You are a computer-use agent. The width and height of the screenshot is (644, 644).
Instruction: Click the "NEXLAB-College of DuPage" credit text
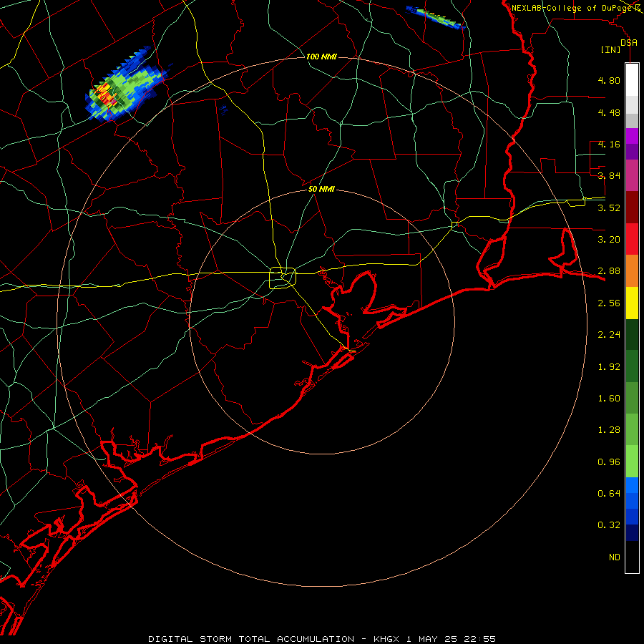(x=572, y=8)
